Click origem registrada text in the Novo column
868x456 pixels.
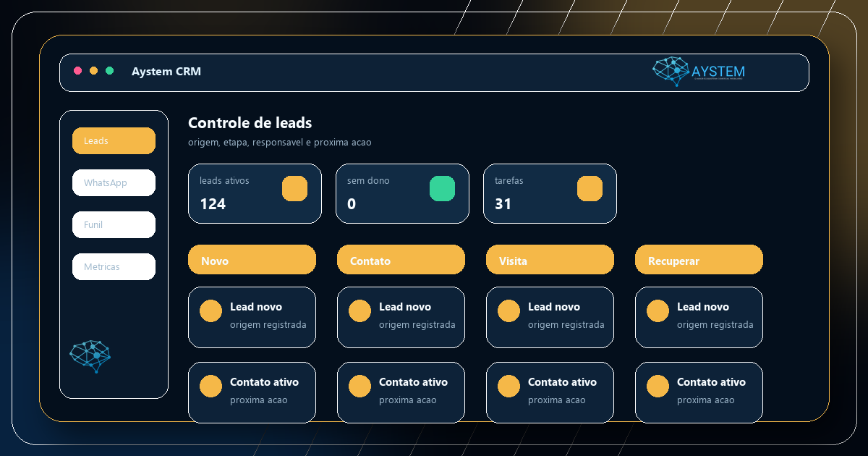(268, 325)
